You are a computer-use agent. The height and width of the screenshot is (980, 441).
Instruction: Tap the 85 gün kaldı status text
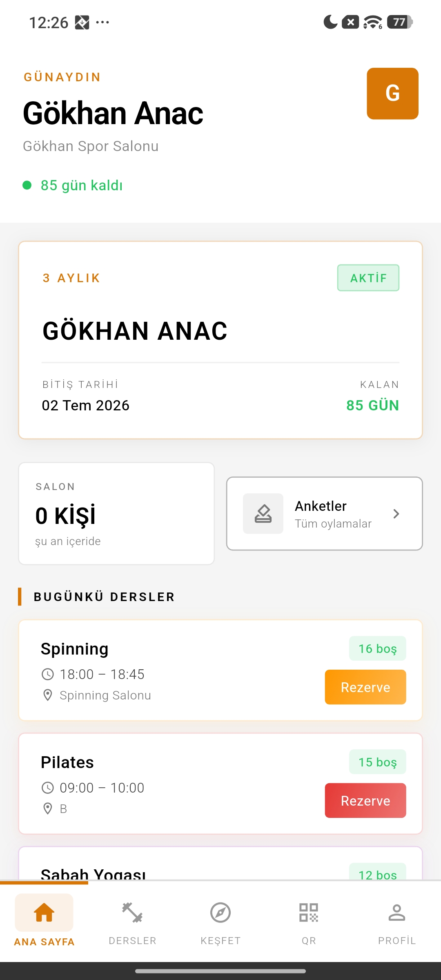(x=81, y=185)
